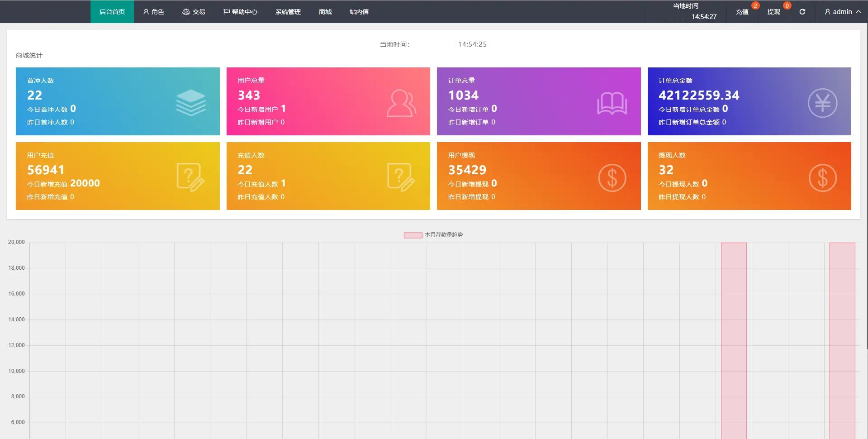Click the 订单总量 value 1034
Viewport: 868px width, 439px height.
pyautogui.click(x=463, y=95)
